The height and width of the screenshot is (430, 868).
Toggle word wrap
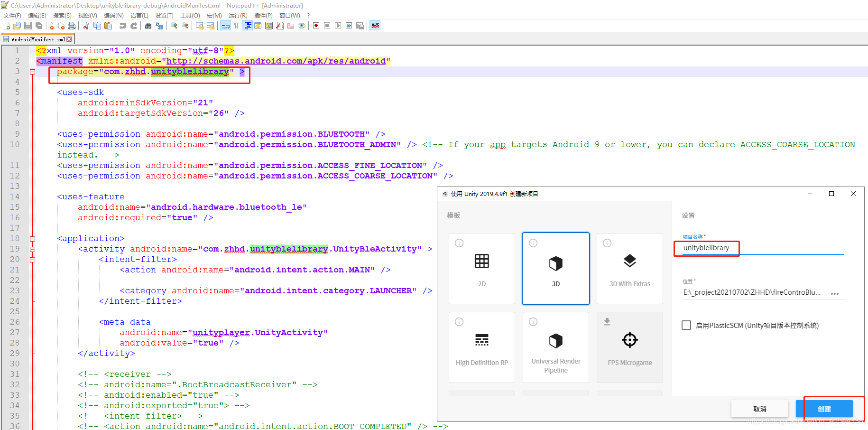coord(225,25)
